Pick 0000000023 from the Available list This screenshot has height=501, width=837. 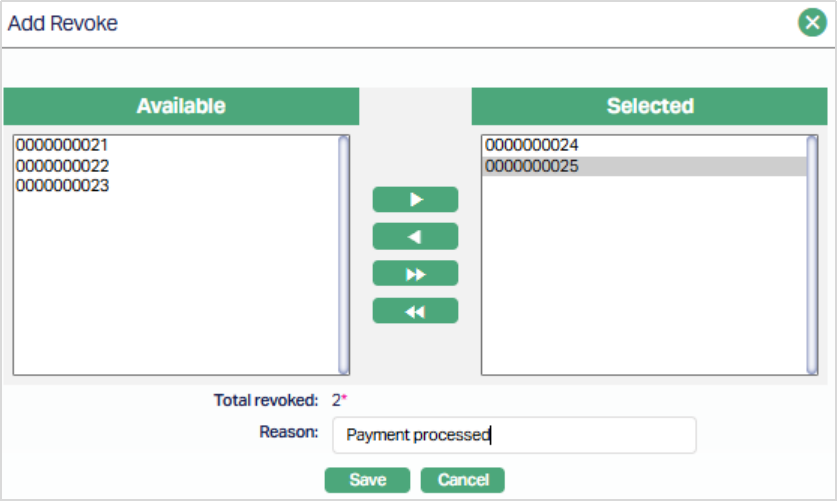tap(62, 186)
